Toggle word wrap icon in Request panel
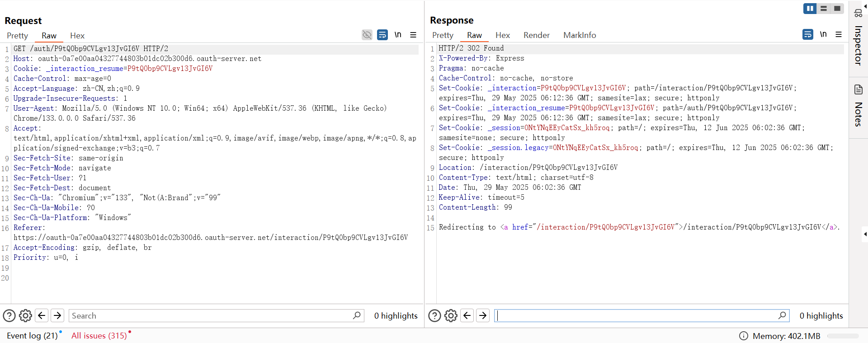This screenshot has height=343, width=868. tap(382, 35)
